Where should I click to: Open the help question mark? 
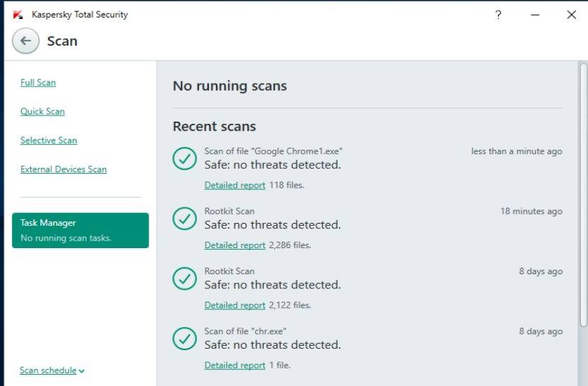[x=498, y=15]
